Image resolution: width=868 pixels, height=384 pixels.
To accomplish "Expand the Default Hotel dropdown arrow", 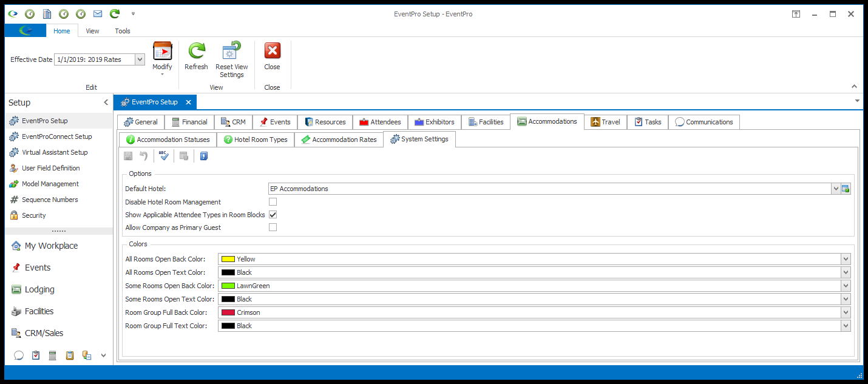I will point(836,189).
